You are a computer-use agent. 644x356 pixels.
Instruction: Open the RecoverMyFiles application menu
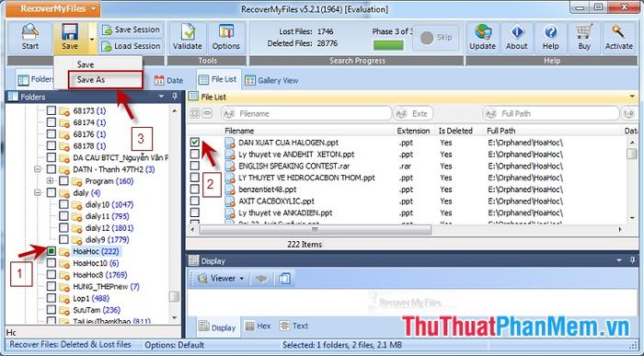(53, 8)
